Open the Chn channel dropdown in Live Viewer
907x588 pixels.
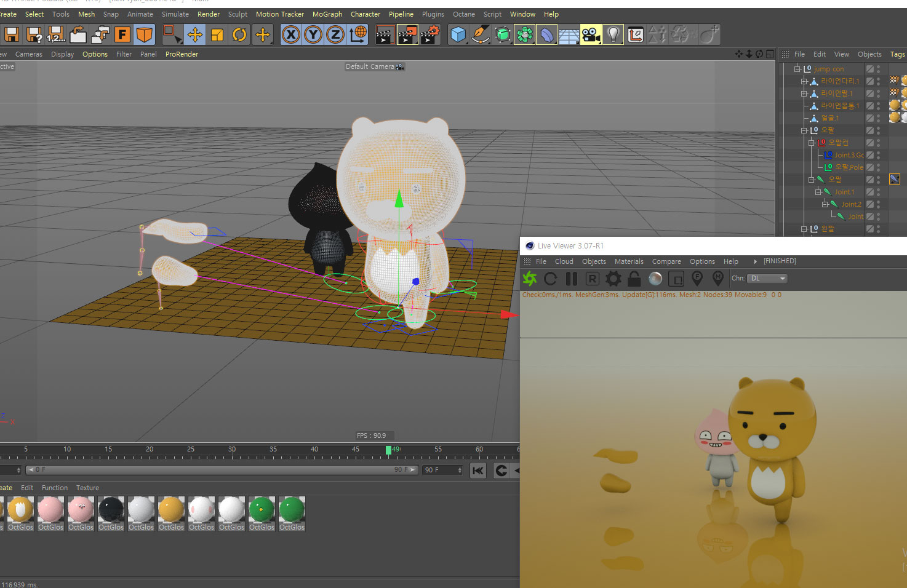point(767,279)
